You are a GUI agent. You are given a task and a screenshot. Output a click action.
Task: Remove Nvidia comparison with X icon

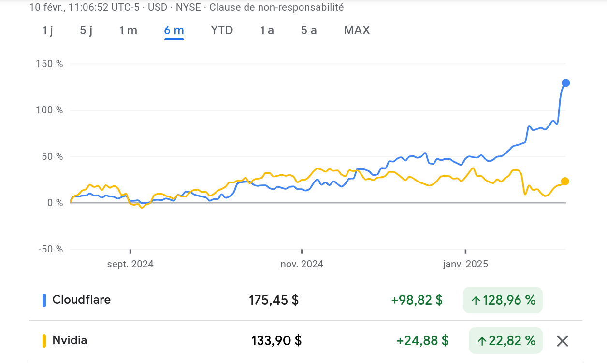click(x=562, y=341)
